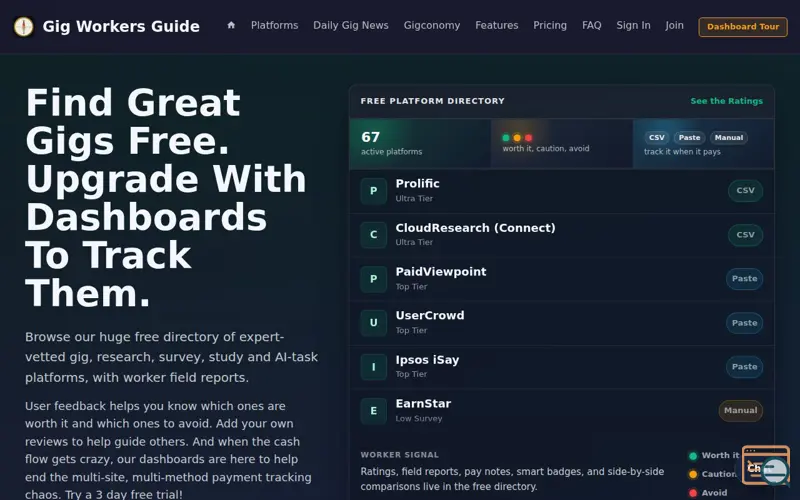Click the CSV chip in stats header
Screen dimensions: 800x500
[x=657, y=138]
